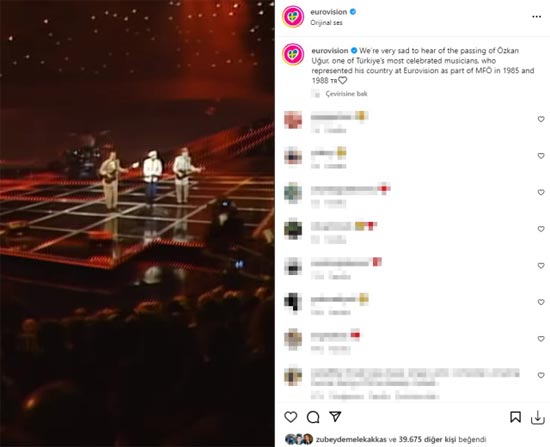Open eurovision username in post header
Image resolution: width=550 pixels, height=447 pixels.
(329, 12)
